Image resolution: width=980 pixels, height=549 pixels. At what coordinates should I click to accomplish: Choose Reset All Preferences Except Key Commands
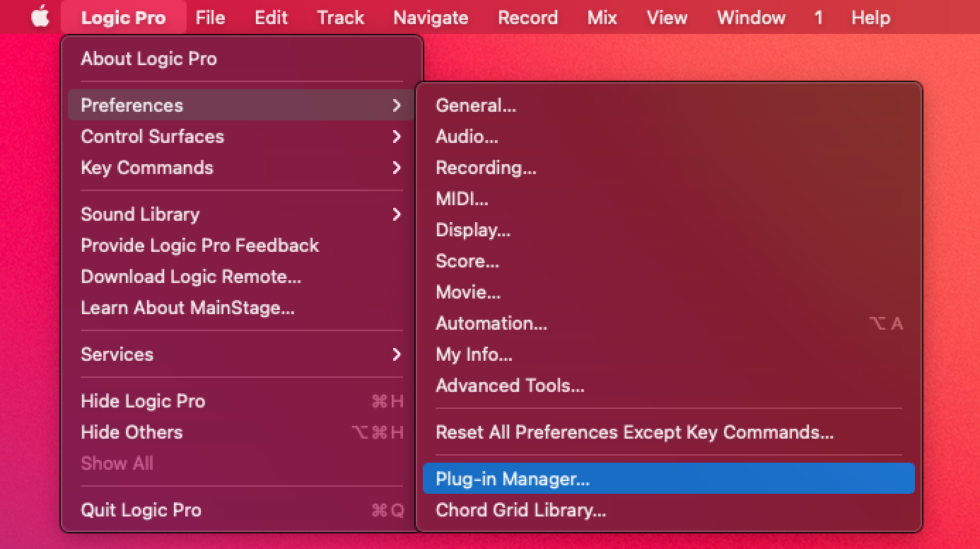click(669, 432)
